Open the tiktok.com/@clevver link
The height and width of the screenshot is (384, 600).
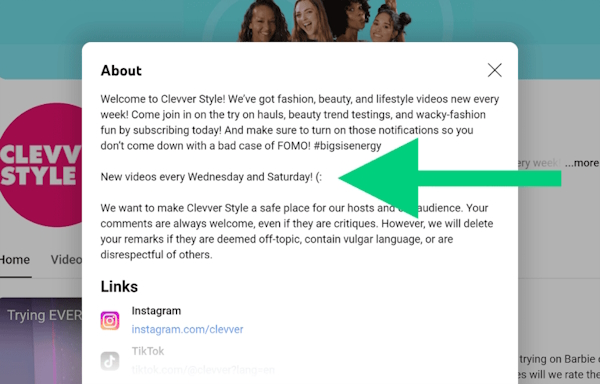[x=203, y=370]
